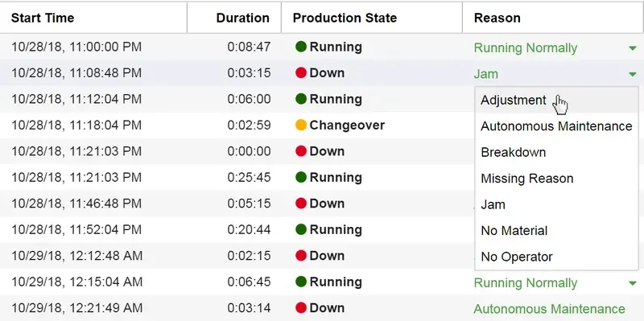Expand Running Normally dropdown for 12:15:04 AM row
Image resolution: width=644 pixels, height=321 pixels.
click(x=632, y=283)
